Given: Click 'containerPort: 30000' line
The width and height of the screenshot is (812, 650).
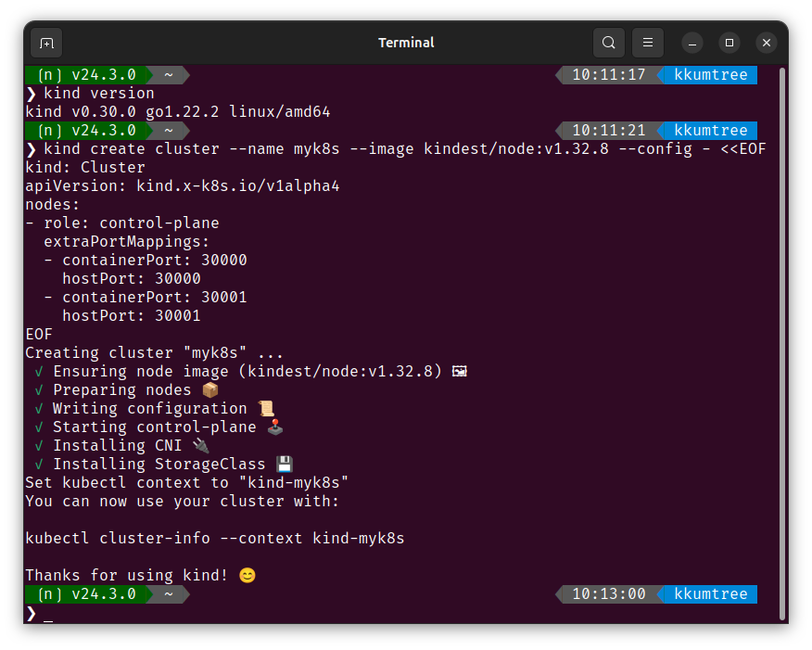Looking at the screenshot, I should point(146,261).
